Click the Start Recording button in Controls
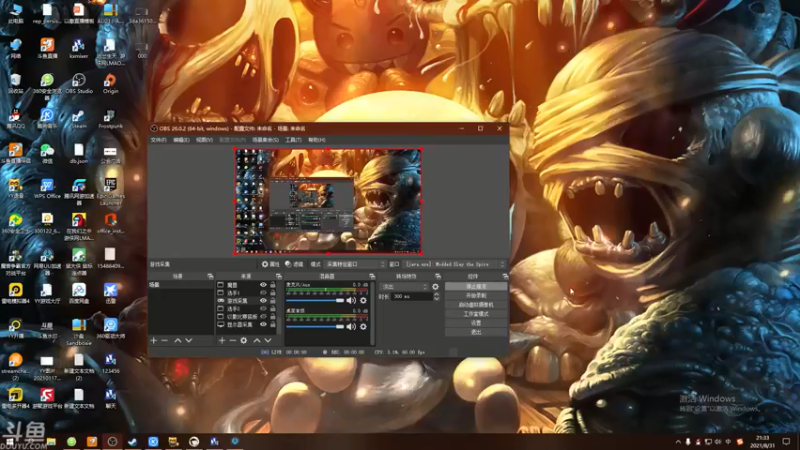The width and height of the screenshot is (800, 450). pyautogui.click(x=476, y=296)
